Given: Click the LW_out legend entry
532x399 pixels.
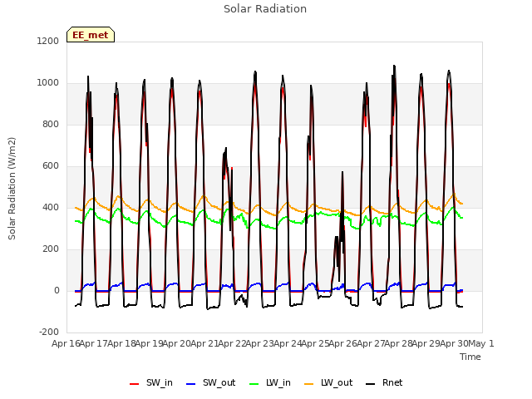Looking at the screenshot, I should 328,382.
